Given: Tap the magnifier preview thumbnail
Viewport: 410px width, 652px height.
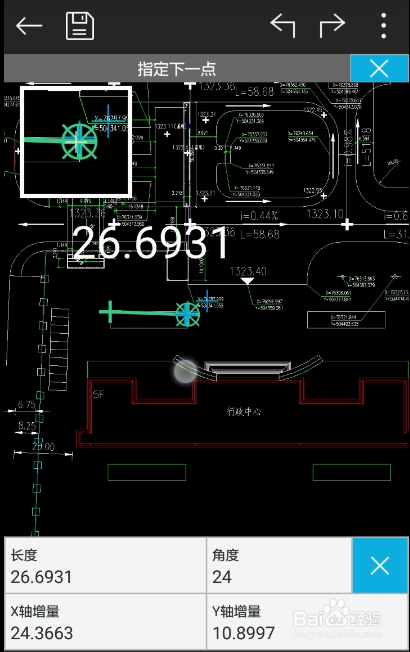Looking at the screenshot, I should pyautogui.click(x=76, y=141).
